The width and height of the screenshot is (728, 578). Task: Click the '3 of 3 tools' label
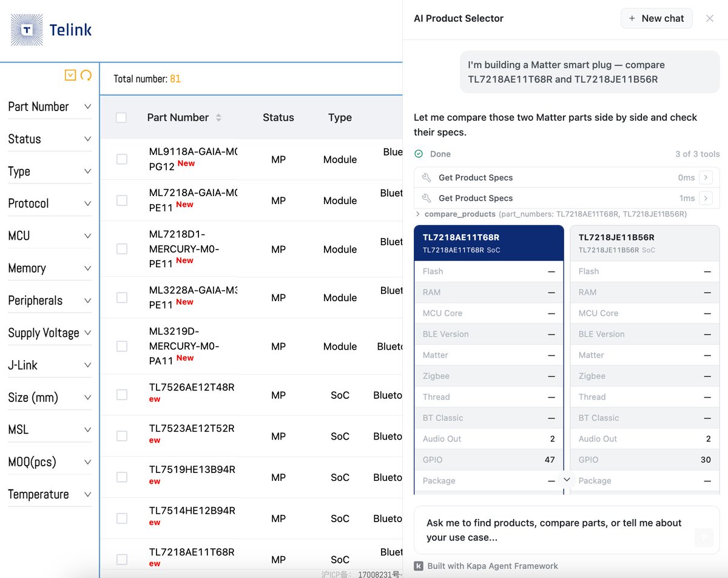698,154
